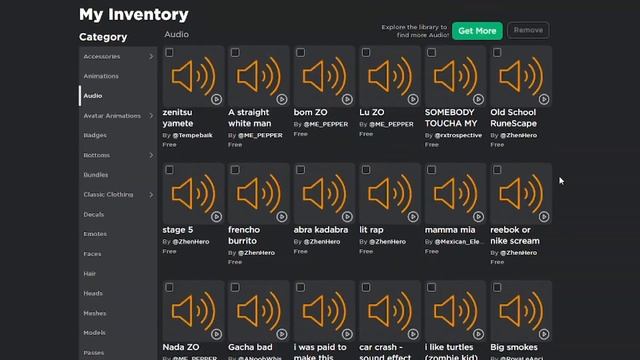The width and height of the screenshot is (640, 360).
Task: Open the mamma mia speaker thumbnail
Action: coord(455,194)
